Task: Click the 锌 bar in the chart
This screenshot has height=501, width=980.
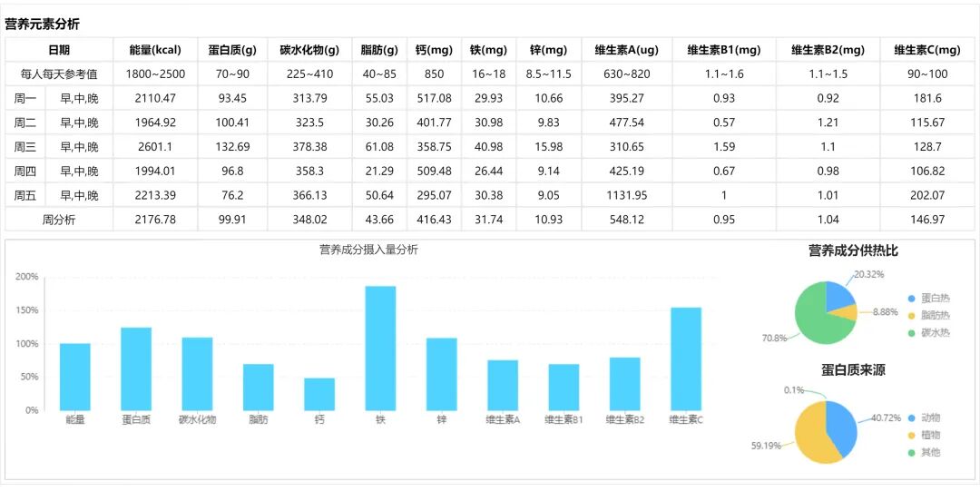Action: (x=442, y=374)
